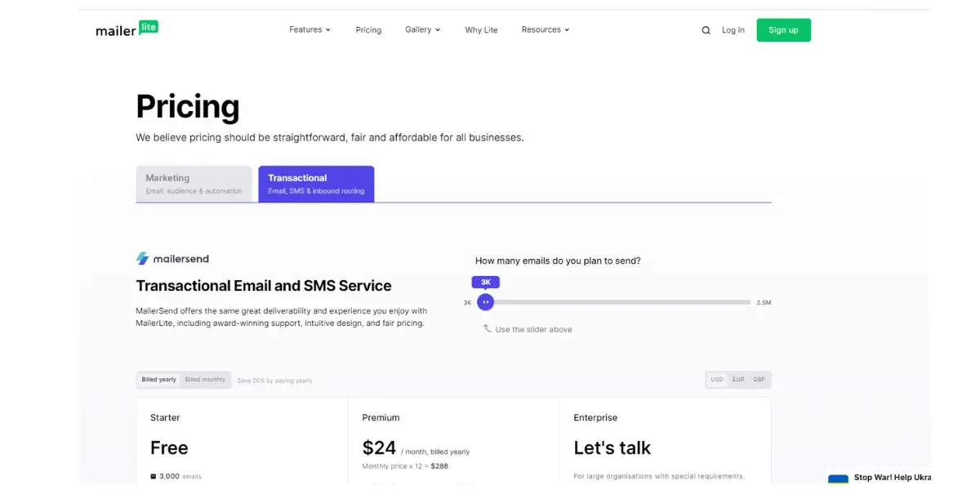Select the Transactional tab
980x490 pixels.
316,184
